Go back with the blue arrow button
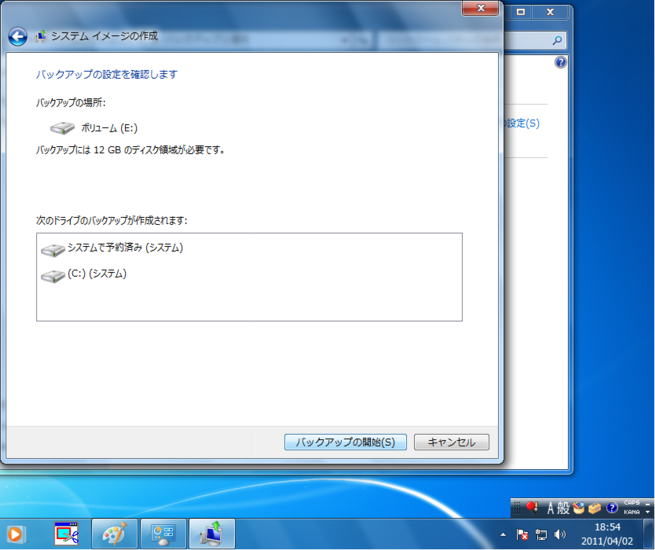Screen dimensions: 655x550 (x=18, y=37)
